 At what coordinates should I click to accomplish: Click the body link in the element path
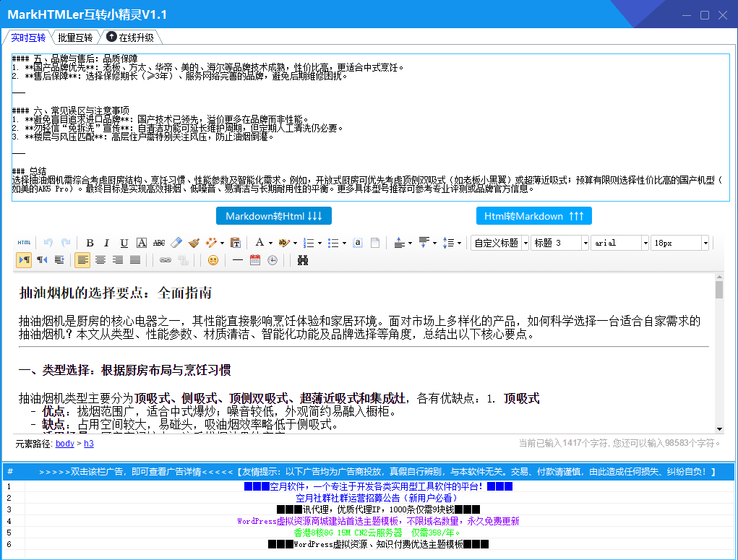pyautogui.click(x=64, y=444)
